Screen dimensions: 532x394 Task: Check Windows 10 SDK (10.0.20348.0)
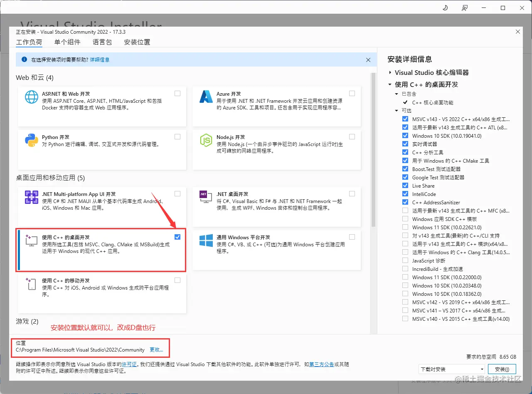click(x=405, y=285)
